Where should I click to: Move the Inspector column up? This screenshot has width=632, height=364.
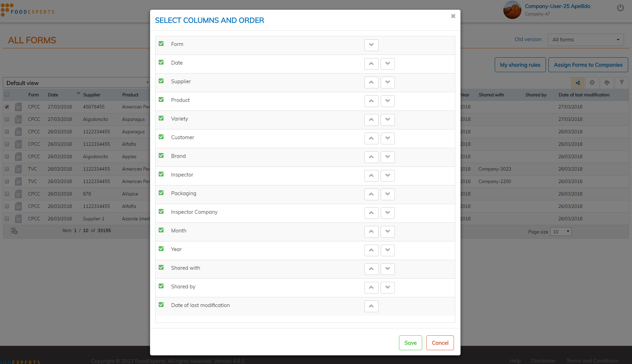pos(371,176)
